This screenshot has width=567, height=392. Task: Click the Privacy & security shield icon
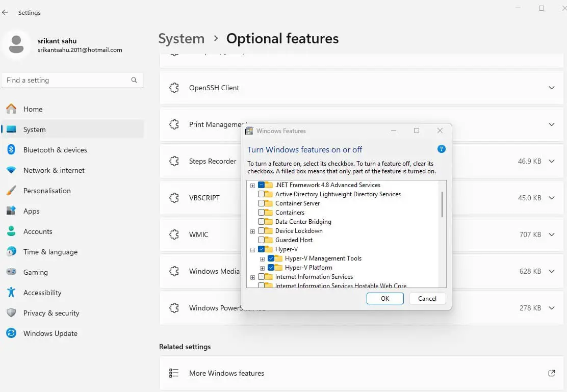(x=11, y=313)
